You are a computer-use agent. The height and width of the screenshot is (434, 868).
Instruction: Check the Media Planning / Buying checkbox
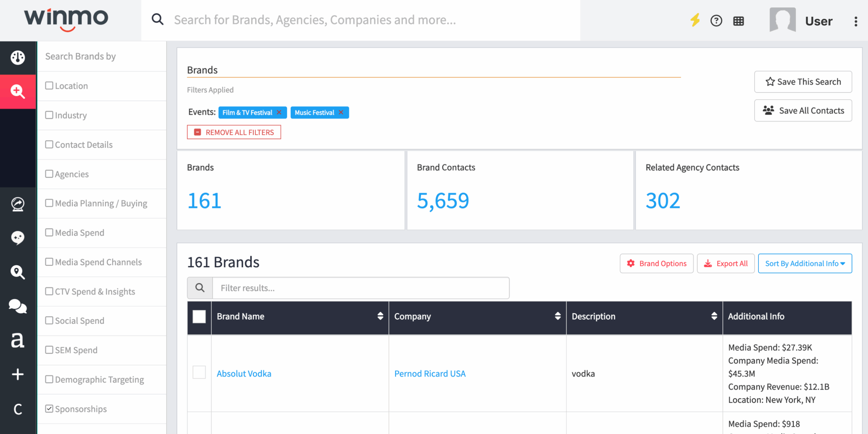[49, 203]
